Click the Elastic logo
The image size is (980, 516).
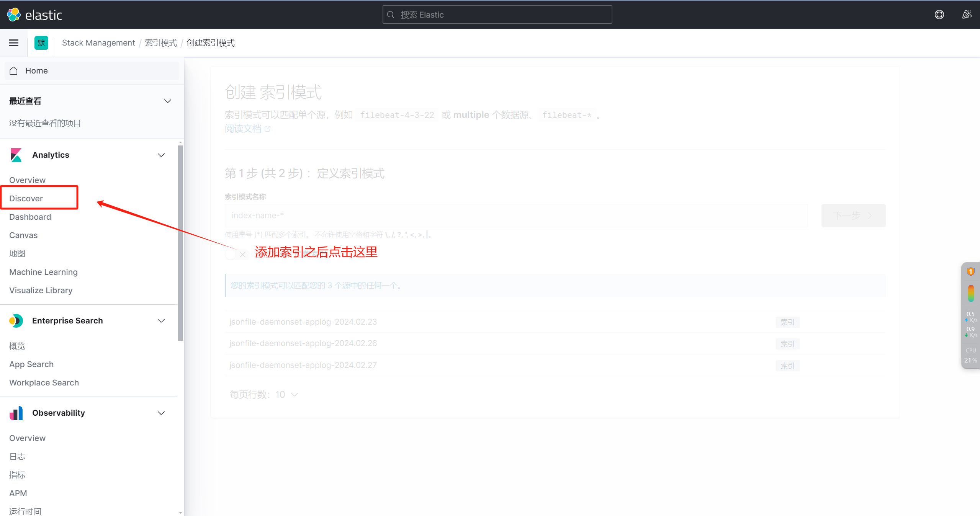click(x=34, y=15)
